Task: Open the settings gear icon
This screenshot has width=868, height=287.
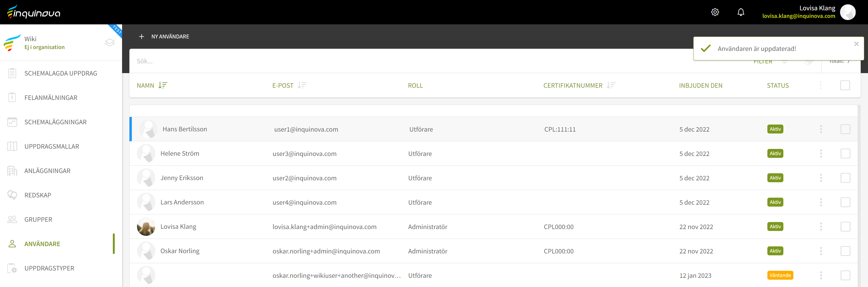Action: click(715, 12)
